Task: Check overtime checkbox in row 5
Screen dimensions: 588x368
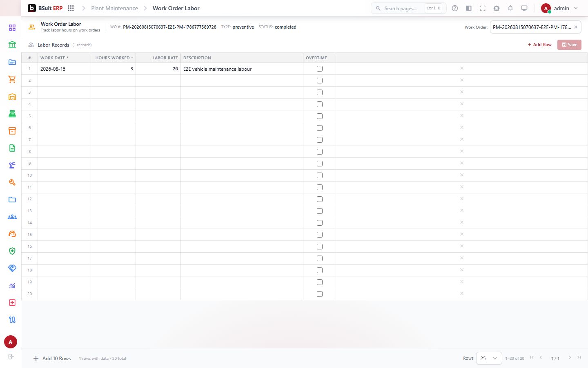Action: tap(320, 116)
